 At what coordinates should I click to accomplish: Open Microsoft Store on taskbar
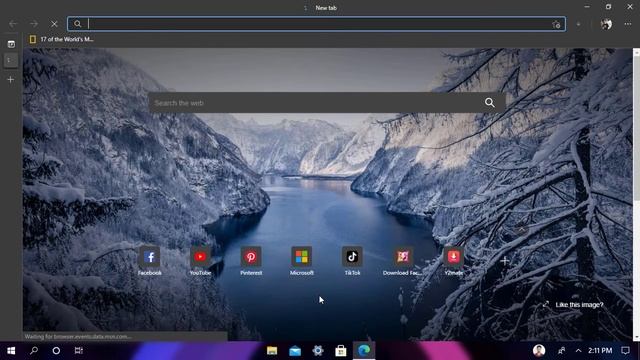pyautogui.click(x=341, y=351)
